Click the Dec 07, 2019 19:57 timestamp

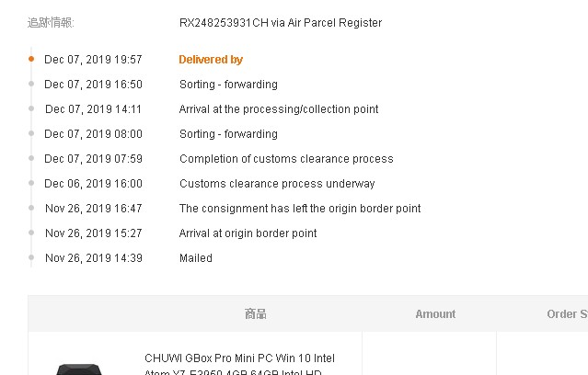(93, 60)
